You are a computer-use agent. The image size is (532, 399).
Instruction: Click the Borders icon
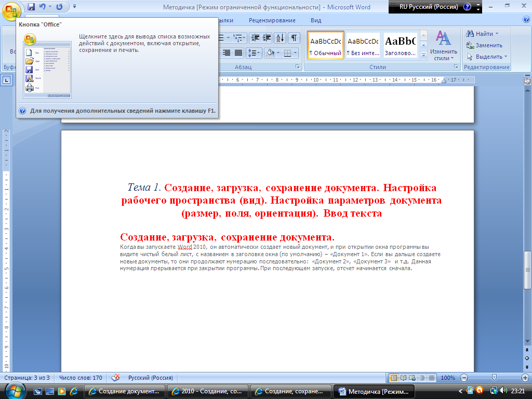287,53
